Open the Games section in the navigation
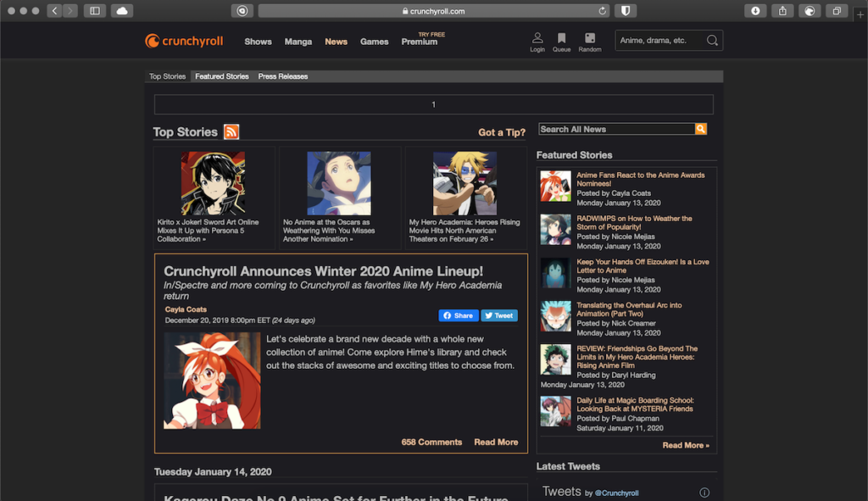This screenshot has width=868, height=501. [x=374, y=41]
